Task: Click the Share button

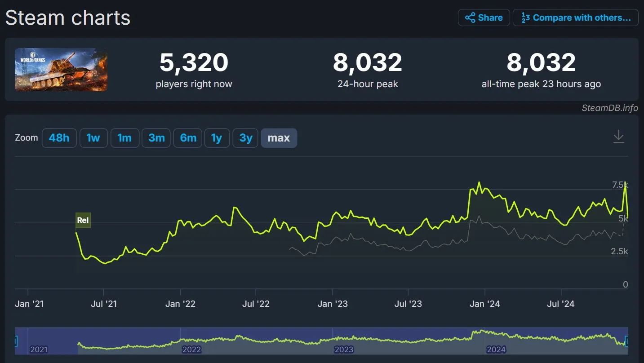Action: point(484,17)
